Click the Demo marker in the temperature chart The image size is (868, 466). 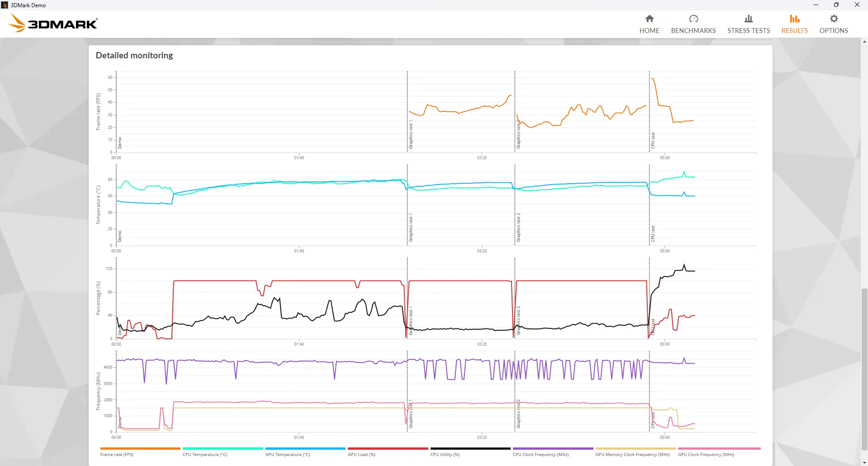[x=120, y=236]
